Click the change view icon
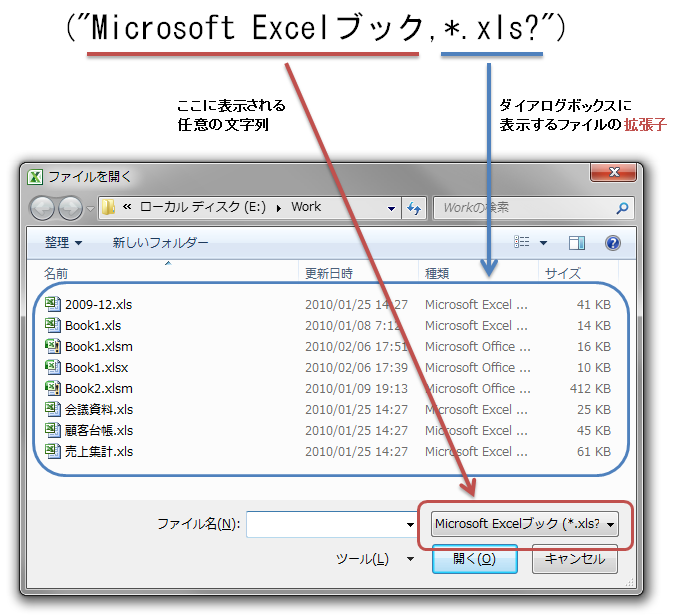This screenshot has height=615, width=675. (x=522, y=242)
